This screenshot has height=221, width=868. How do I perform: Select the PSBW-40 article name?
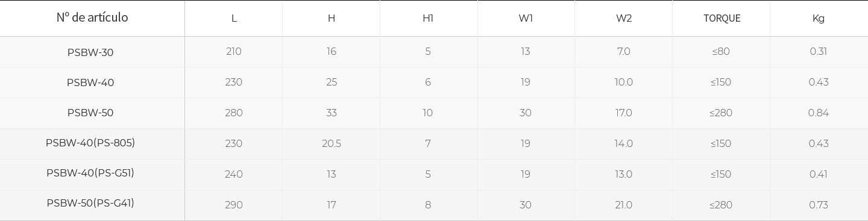point(90,82)
